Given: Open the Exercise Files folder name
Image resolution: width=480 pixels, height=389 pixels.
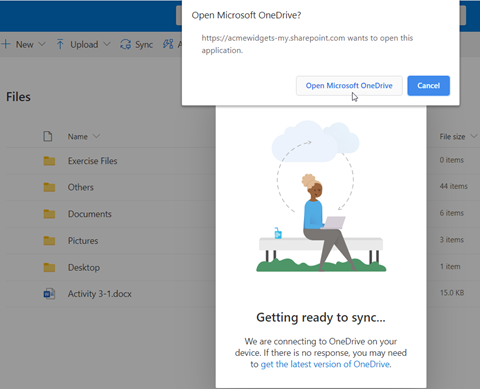Looking at the screenshot, I should (x=93, y=161).
